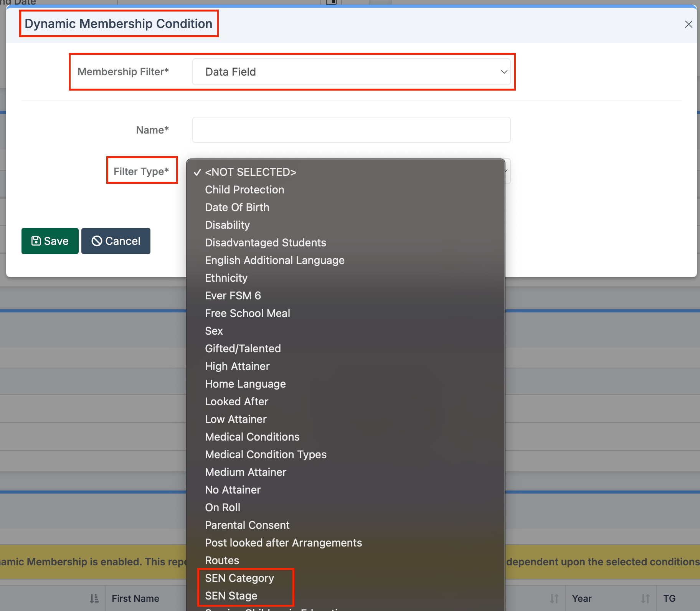Choose Free School Meal filter

pyautogui.click(x=247, y=313)
